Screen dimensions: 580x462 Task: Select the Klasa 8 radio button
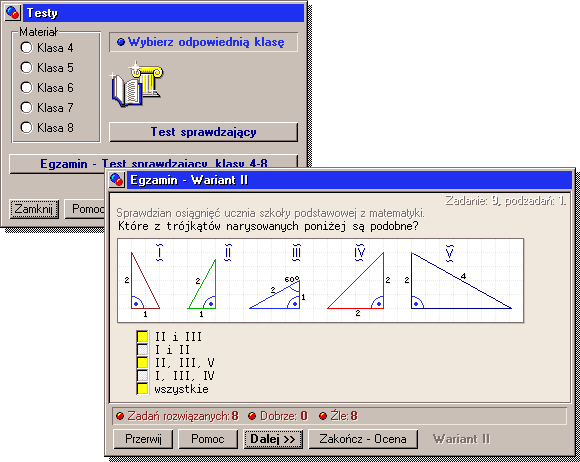[x=26, y=127]
